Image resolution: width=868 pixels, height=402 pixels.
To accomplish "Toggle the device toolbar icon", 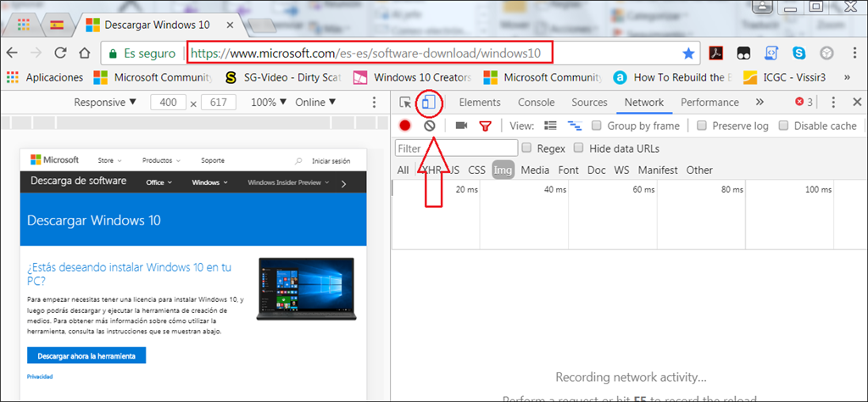I will pyautogui.click(x=429, y=103).
